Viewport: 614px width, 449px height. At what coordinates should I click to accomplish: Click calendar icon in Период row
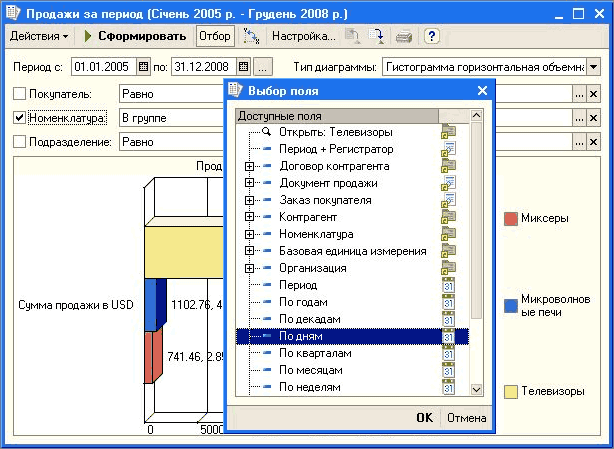pyautogui.click(x=448, y=285)
